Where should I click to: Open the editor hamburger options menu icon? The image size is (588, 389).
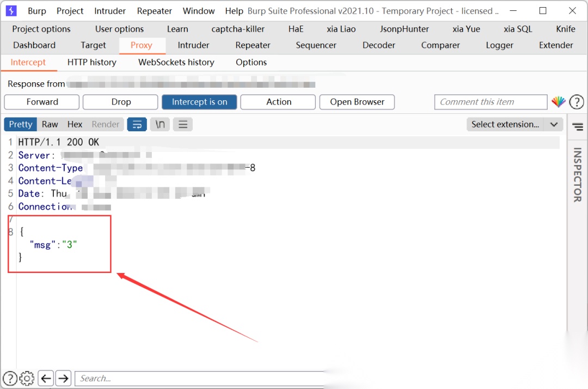[x=182, y=124]
